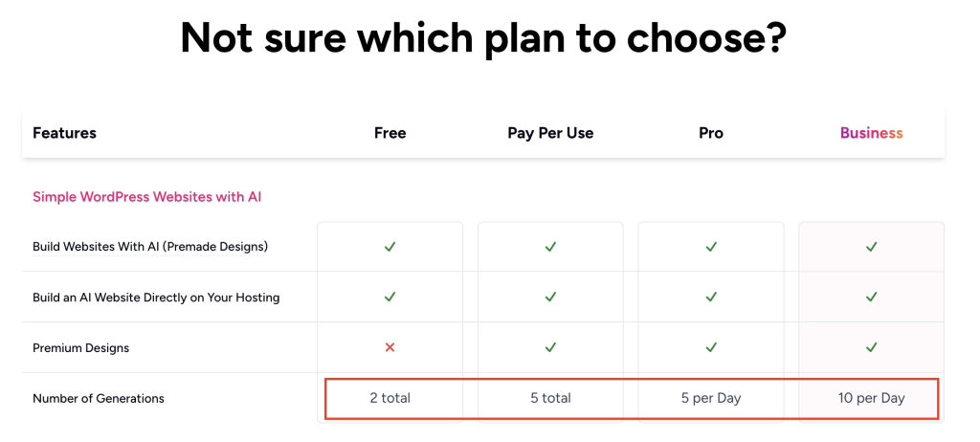980x442 pixels.
Task: Select the Business column header
Action: point(871,133)
